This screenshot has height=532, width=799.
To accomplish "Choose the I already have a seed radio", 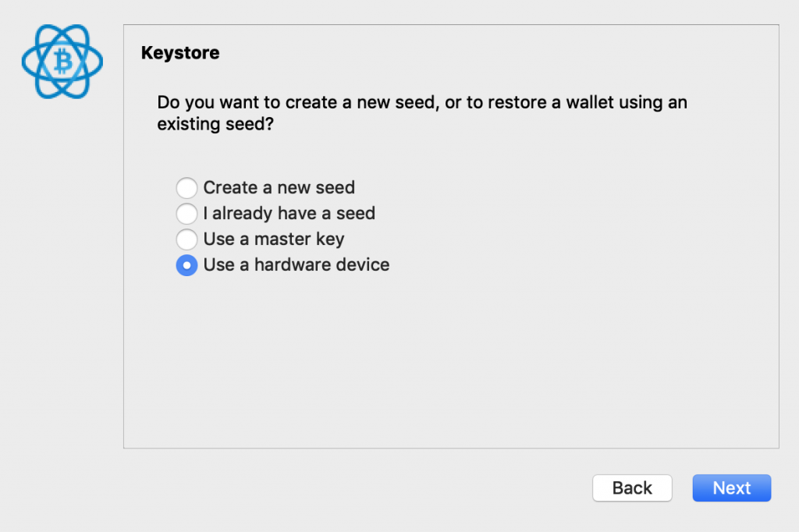I will tap(186, 214).
